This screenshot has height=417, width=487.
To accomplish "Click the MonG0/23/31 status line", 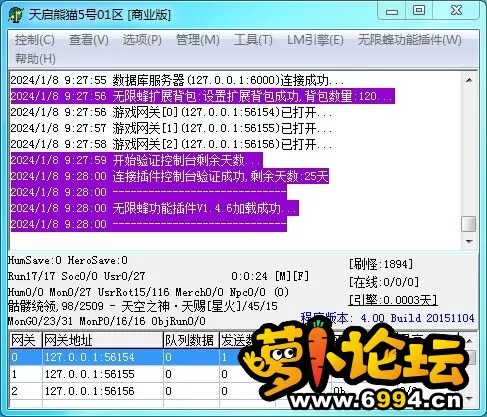I will pos(107,321).
